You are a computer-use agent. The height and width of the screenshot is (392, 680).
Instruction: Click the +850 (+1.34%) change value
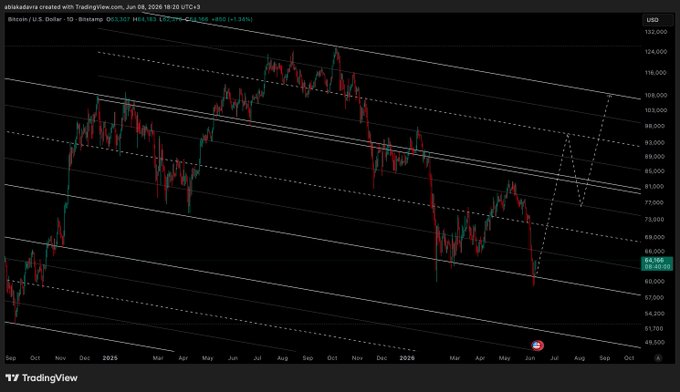click(x=232, y=19)
